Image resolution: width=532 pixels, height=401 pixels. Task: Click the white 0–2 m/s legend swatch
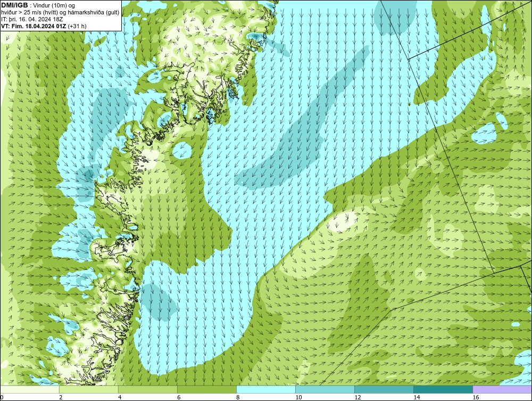[29, 389]
